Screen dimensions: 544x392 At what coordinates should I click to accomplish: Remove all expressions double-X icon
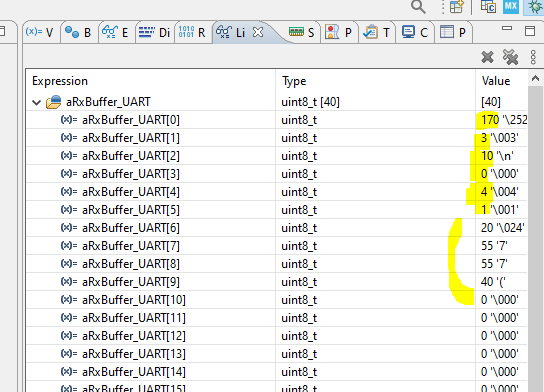pos(510,57)
